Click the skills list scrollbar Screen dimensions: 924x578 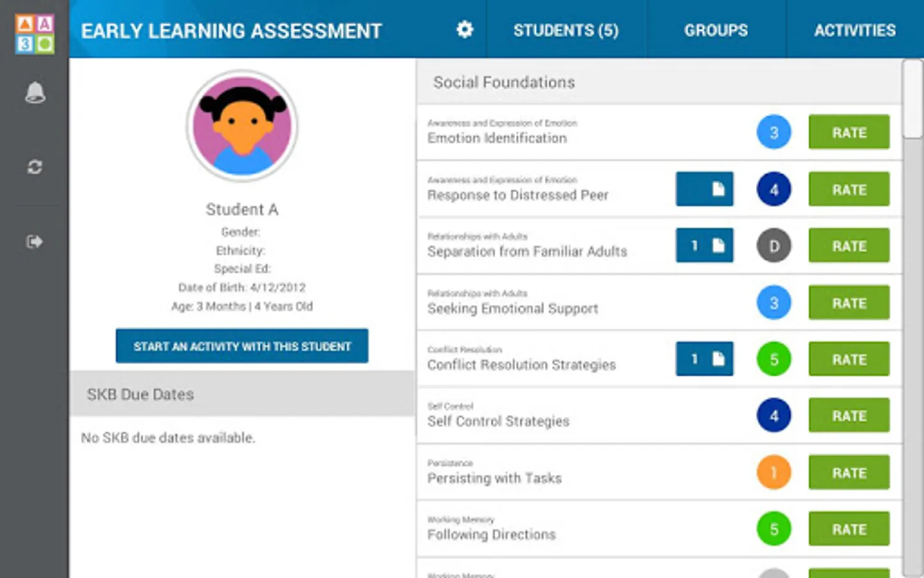point(912,99)
